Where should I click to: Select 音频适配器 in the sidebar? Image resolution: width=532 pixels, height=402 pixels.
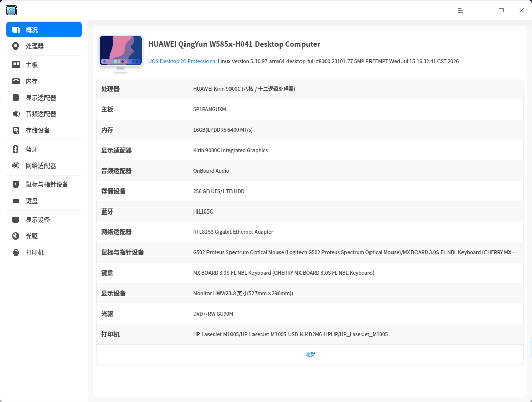44,114
